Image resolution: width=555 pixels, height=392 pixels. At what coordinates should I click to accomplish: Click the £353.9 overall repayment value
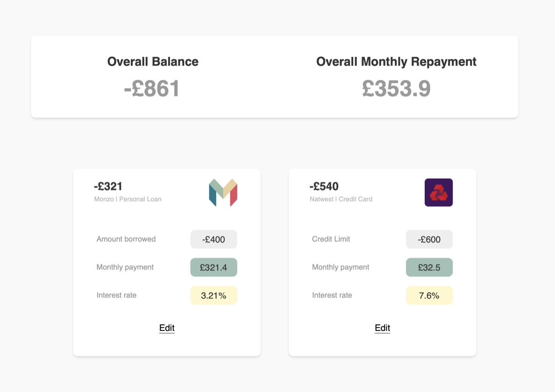(397, 88)
